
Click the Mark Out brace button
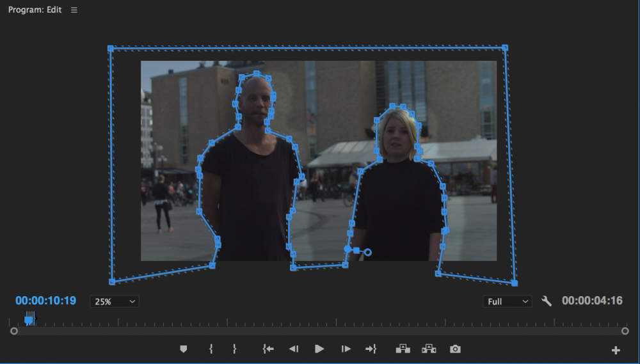235,349
